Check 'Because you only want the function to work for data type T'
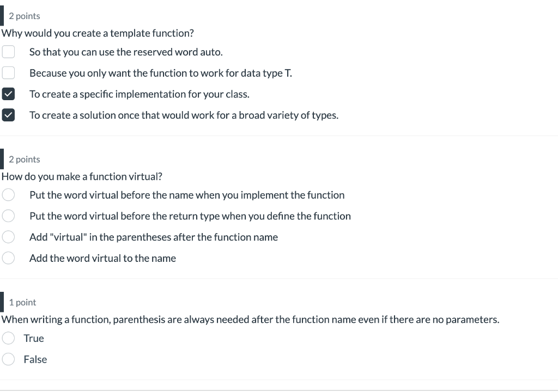The height and width of the screenshot is (392, 558). [8, 72]
